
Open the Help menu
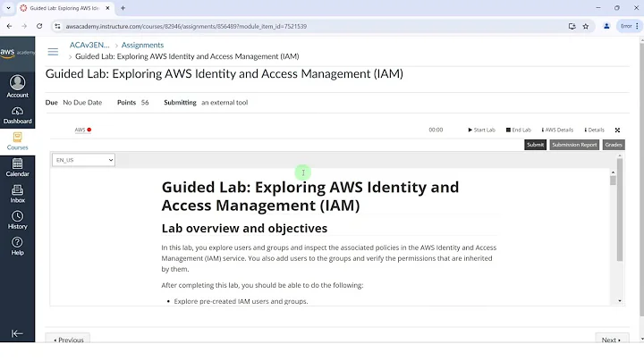pyautogui.click(x=17, y=247)
